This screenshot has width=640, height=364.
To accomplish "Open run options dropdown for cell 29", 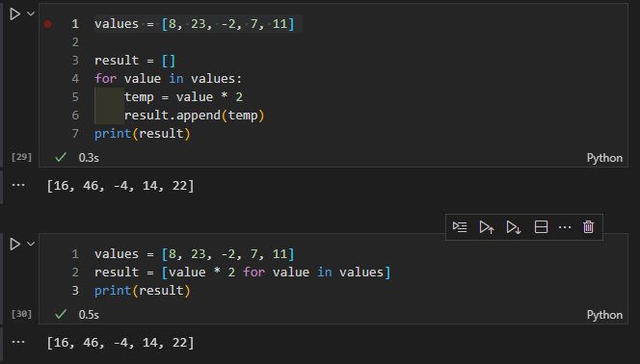I will pyautogui.click(x=31, y=13).
